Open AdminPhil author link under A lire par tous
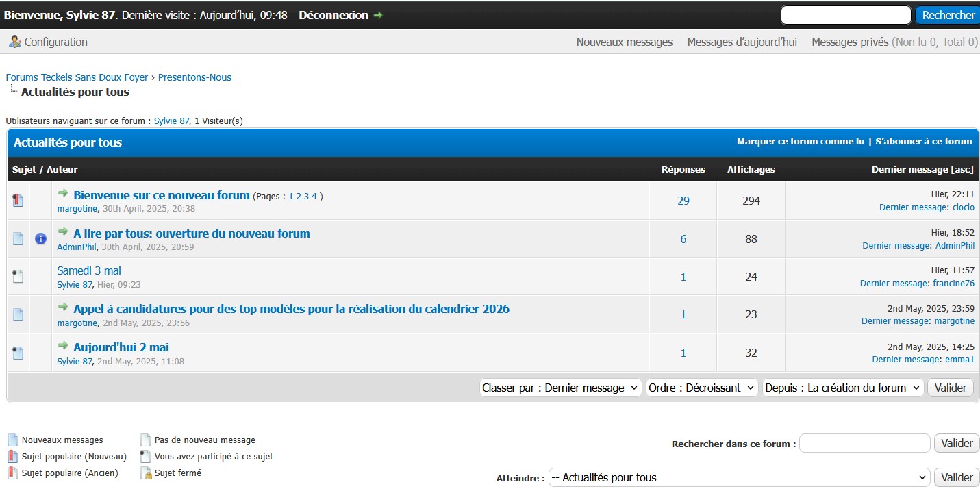Screen dimensions: 980x491 point(77,247)
